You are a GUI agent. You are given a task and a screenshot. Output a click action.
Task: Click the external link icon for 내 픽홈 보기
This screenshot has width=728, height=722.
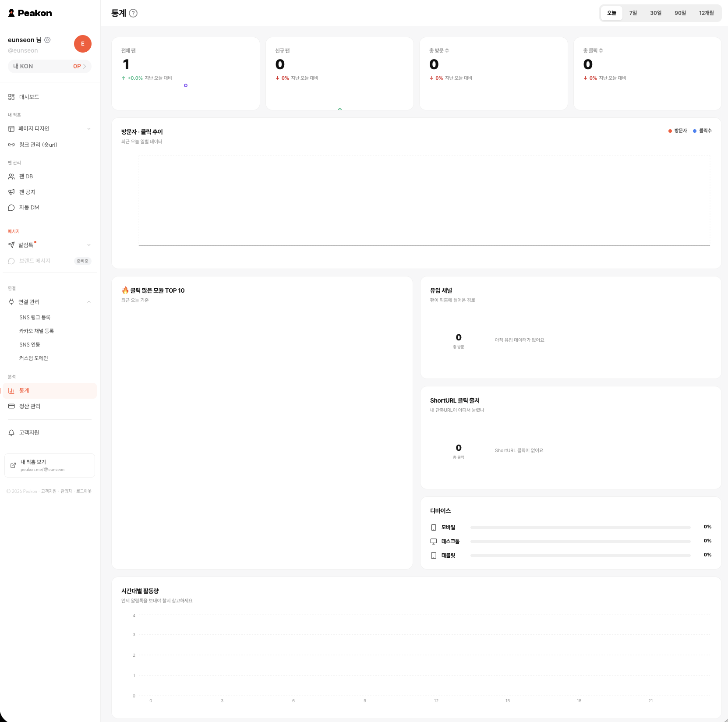point(13,465)
